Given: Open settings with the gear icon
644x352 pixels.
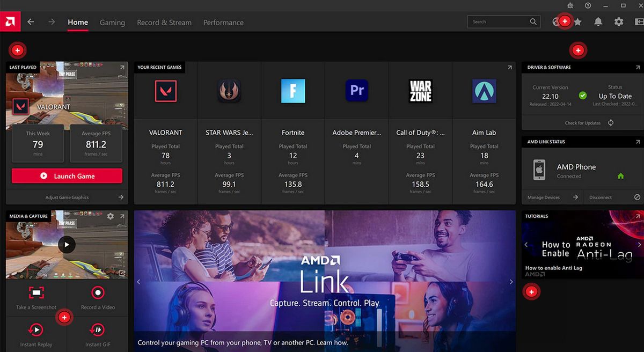Looking at the screenshot, I should pos(619,22).
